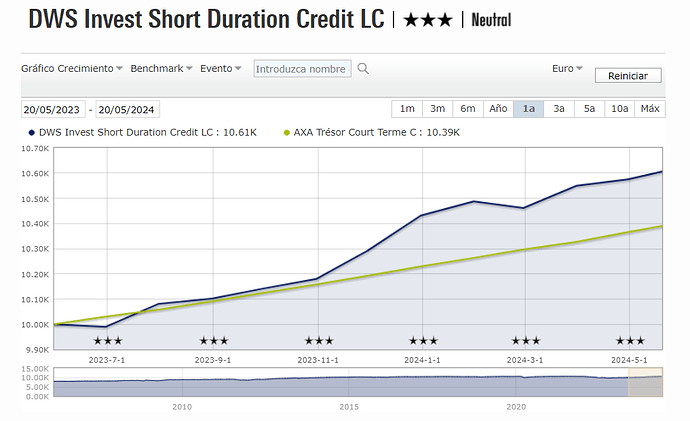This screenshot has width=690, height=421.
Task: Click the star rating marker at 2023-7-1
Action: tap(108, 340)
